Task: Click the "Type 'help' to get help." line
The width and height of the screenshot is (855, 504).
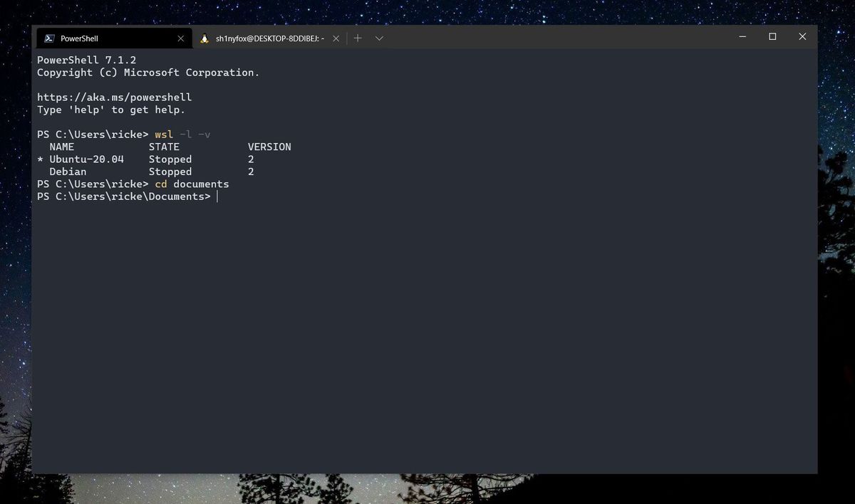Action: [111, 110]
